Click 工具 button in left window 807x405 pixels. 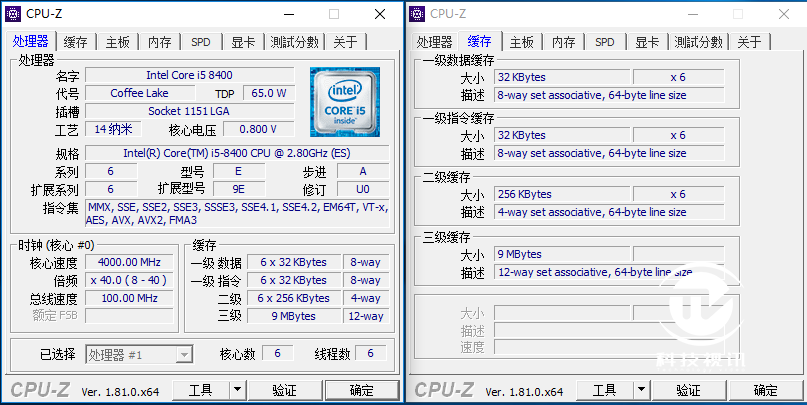pos(200,390)
